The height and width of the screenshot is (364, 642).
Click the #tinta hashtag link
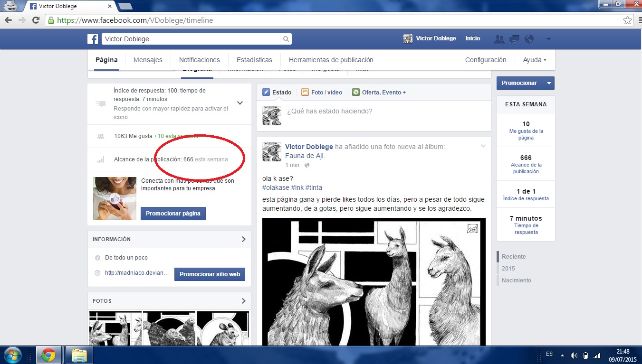314,187
